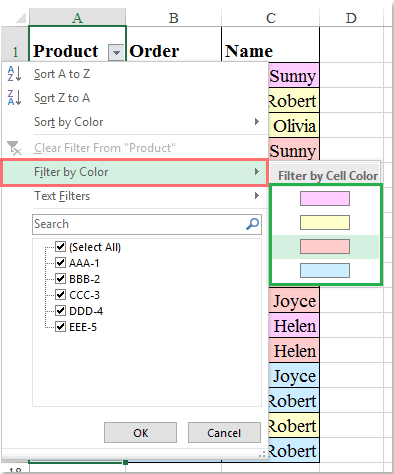Click the OK button
Viewport: 394px width, 474px height.
(140, 433)
